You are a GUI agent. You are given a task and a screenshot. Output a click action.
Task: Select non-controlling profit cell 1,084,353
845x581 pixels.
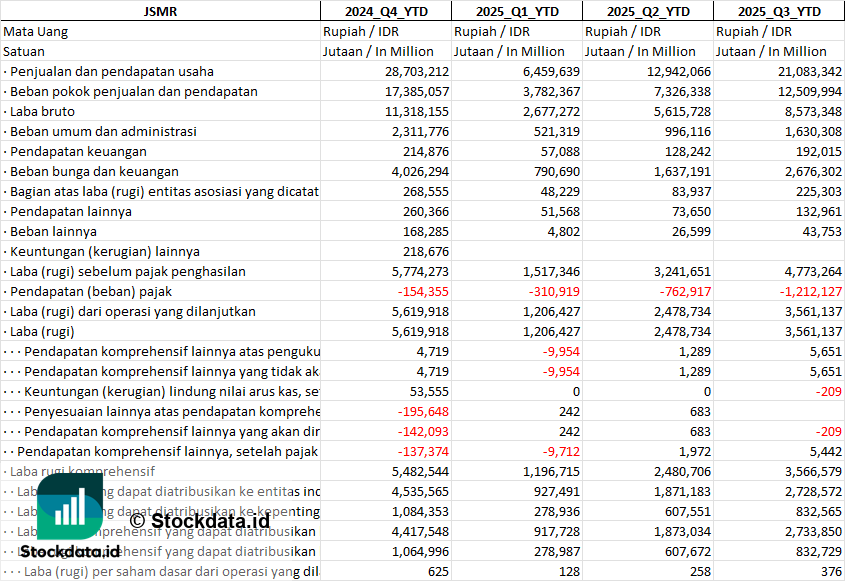[x=420, y=511]
